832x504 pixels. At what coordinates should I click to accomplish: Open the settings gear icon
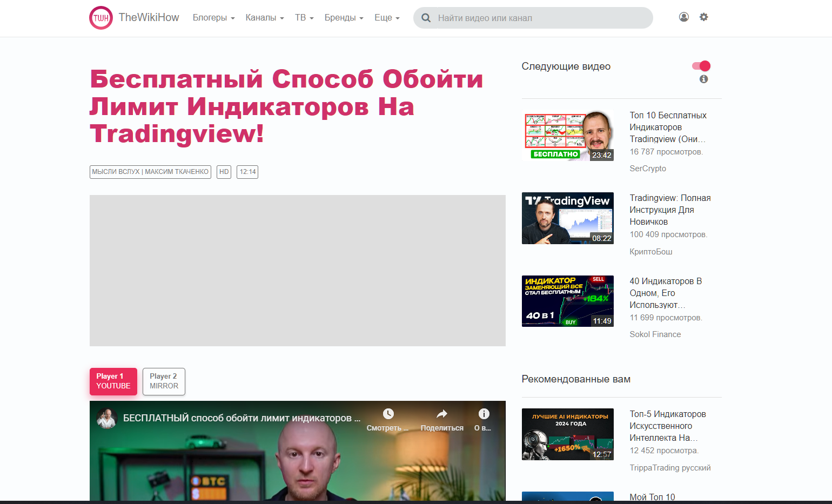[x=703, y=17]
